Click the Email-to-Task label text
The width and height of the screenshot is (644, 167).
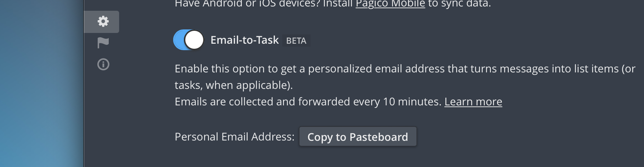click(x=244, y=40)
